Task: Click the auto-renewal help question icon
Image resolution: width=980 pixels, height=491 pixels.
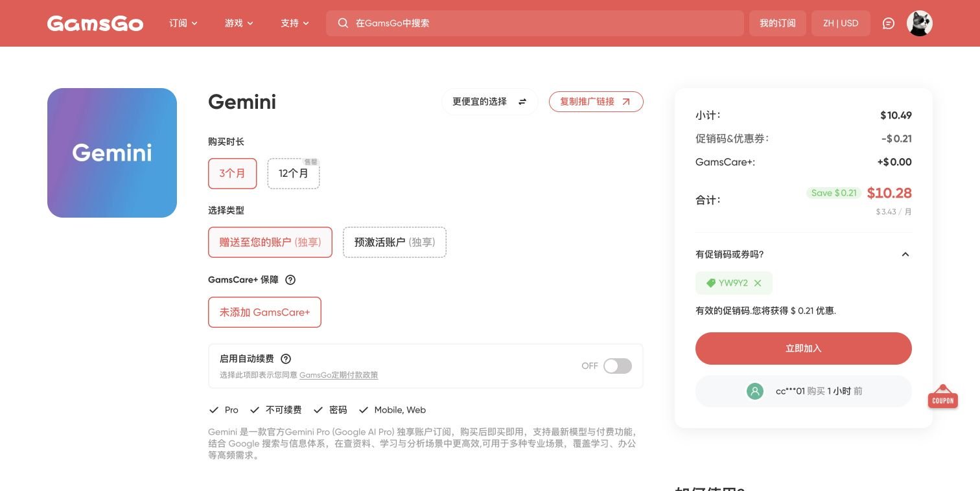Action: point(286,359)
